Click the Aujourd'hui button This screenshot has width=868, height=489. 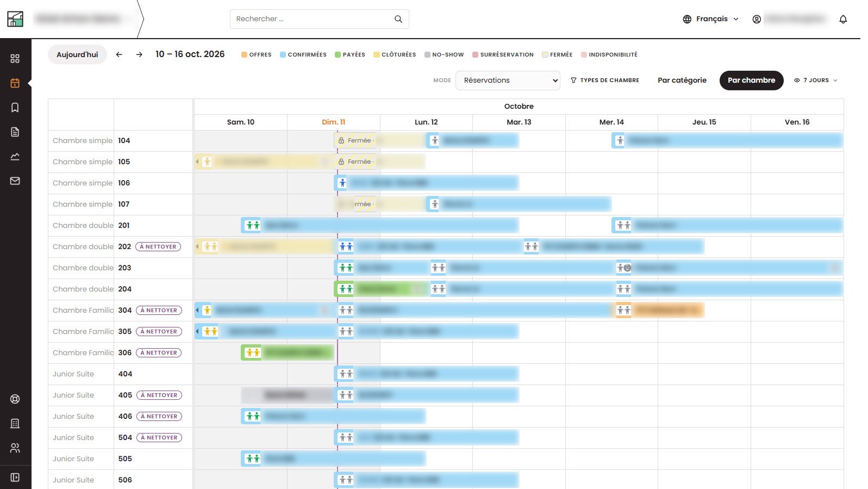[x=77, y=54]
